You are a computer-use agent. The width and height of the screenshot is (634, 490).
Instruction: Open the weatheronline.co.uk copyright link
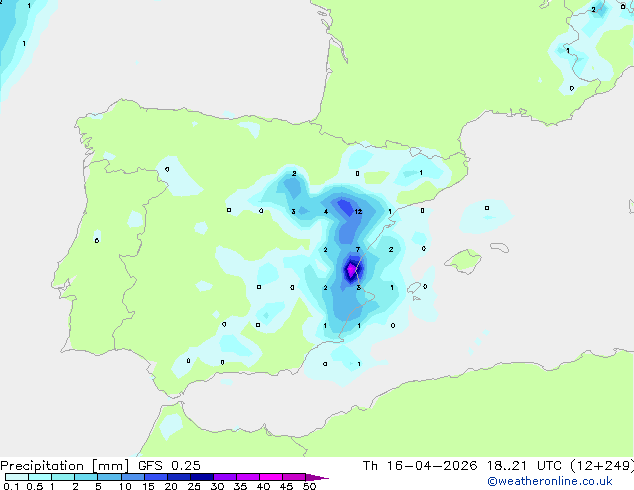(550, 481)
